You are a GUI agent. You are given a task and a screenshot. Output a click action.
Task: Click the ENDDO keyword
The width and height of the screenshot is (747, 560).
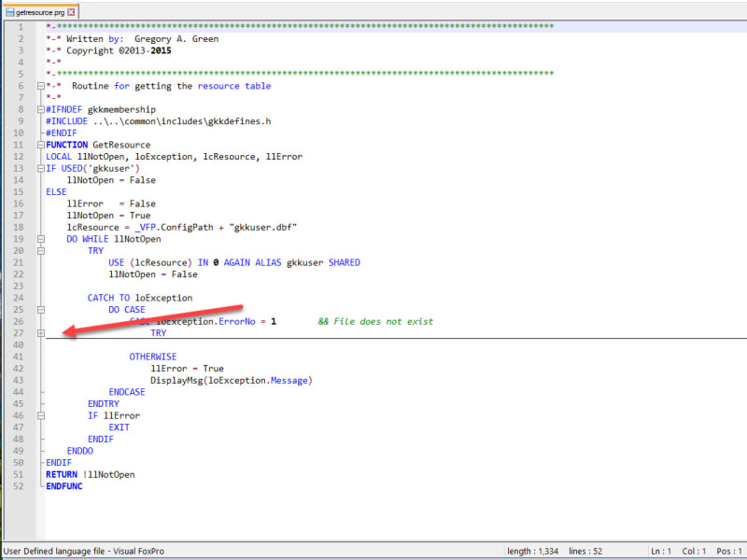pos(80,451)
